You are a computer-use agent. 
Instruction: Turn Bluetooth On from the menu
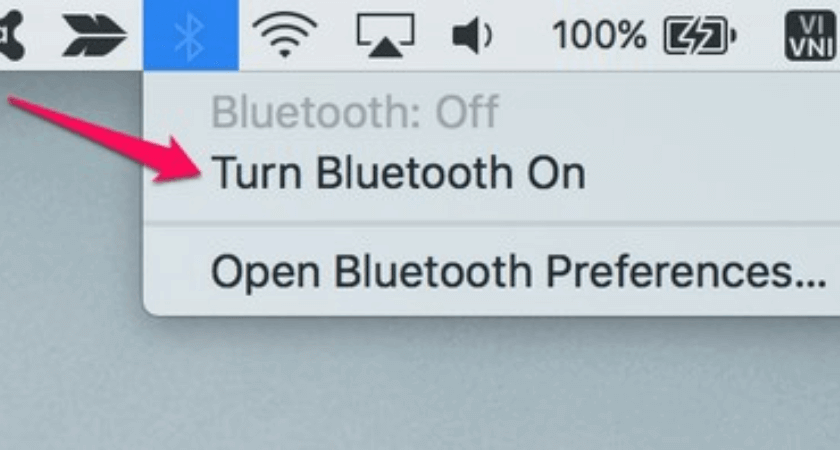pyautogui.click(x=399, y=172)
